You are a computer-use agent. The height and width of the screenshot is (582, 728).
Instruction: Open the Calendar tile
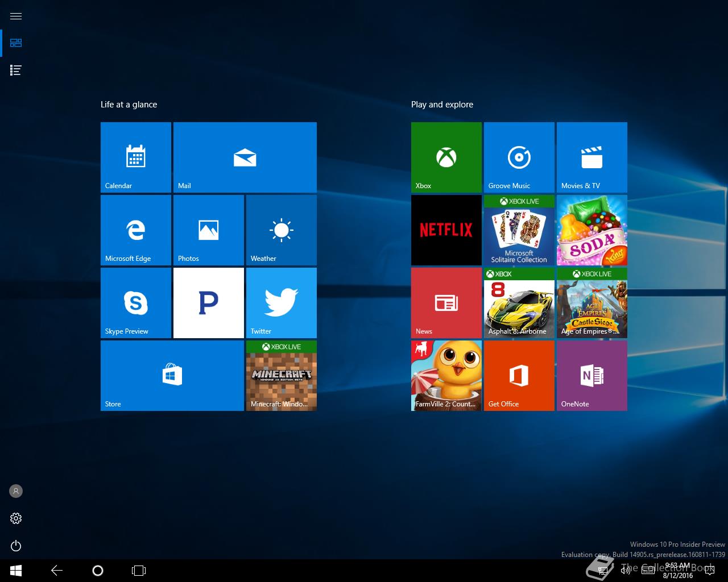(x=136, y=157)
